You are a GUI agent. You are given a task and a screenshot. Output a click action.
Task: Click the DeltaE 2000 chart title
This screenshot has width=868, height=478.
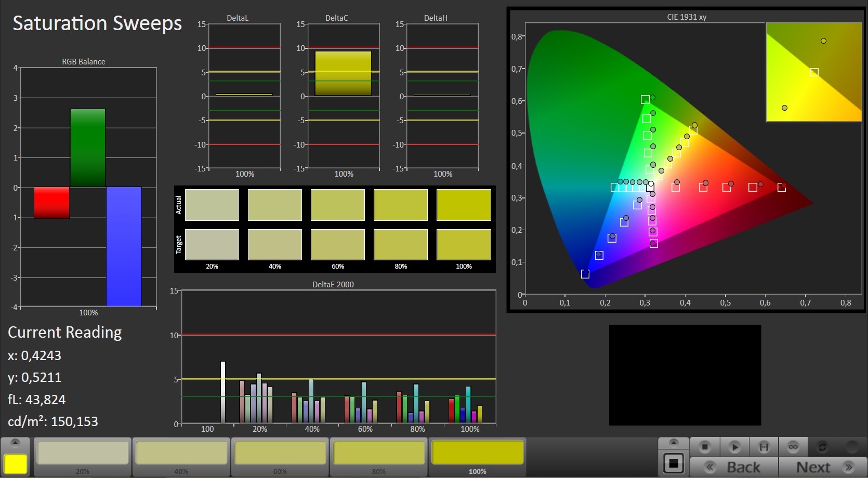point(333,285)
